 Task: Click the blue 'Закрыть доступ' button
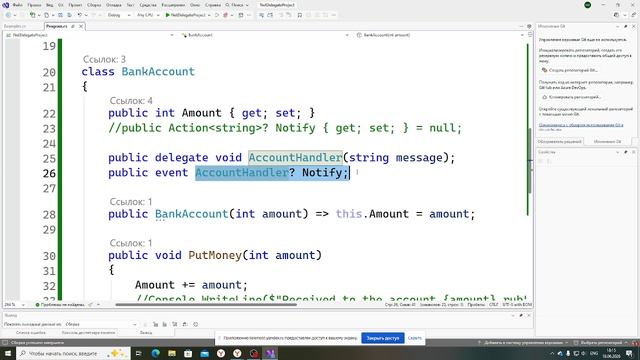pyautogui.click(x=383, y=338)
